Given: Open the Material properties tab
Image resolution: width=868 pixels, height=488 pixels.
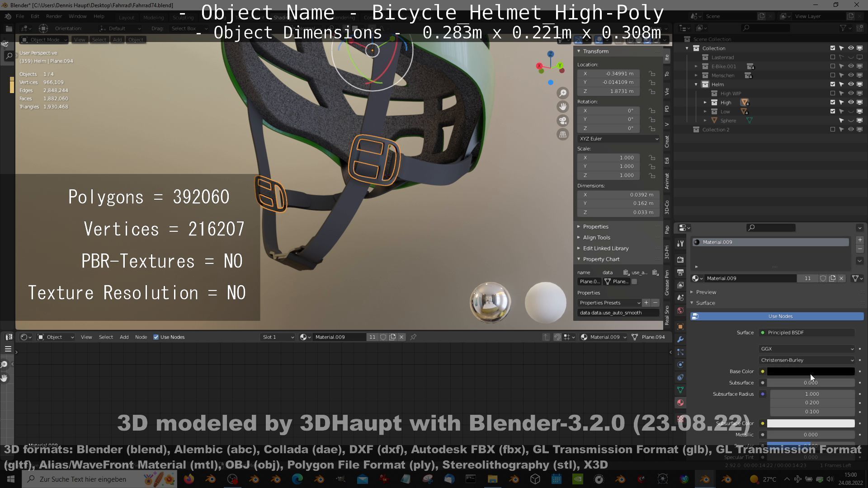Looking at the screenshot, I should pos(680,403).
